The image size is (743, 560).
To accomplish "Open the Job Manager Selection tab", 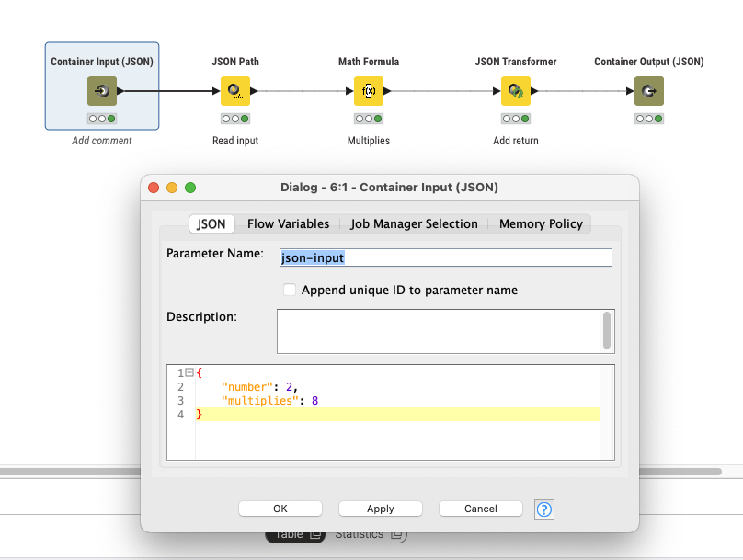I will tap(414, 223).
